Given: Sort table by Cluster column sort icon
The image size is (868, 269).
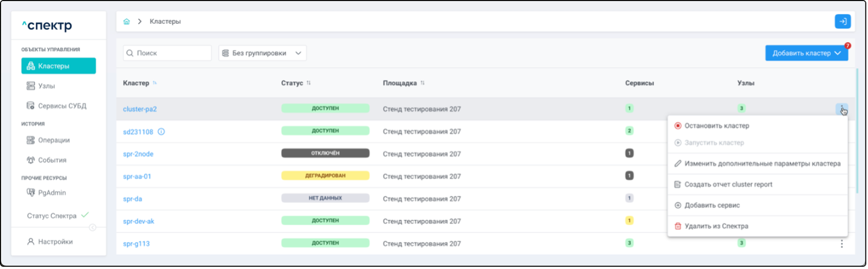Looking at the screenshot, I should click(155, 83).
